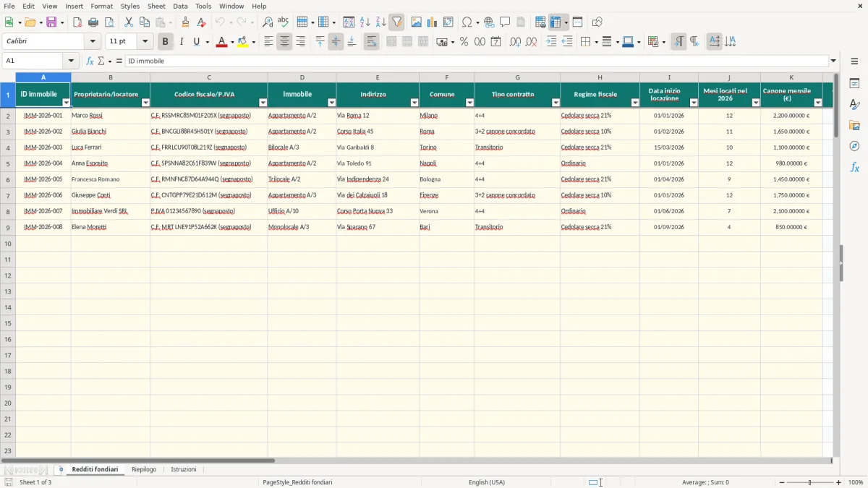Toggle bold formatting
Viewport: 868px width, 488px height.
coord(166,42)
